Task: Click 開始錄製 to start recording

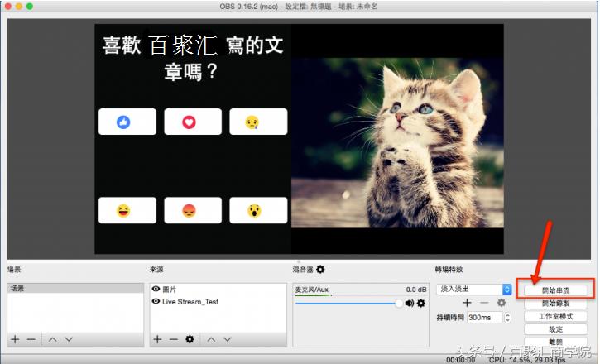Action: [555, 304]
